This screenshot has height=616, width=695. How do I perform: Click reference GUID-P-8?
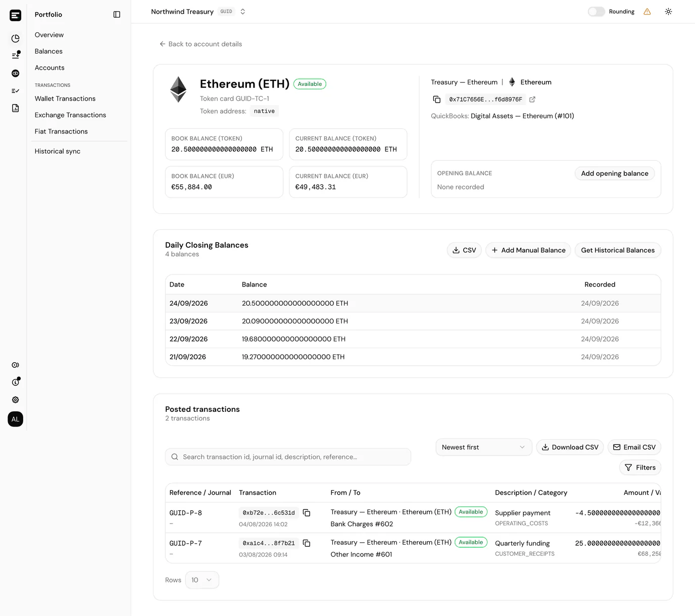pos(186,513)
